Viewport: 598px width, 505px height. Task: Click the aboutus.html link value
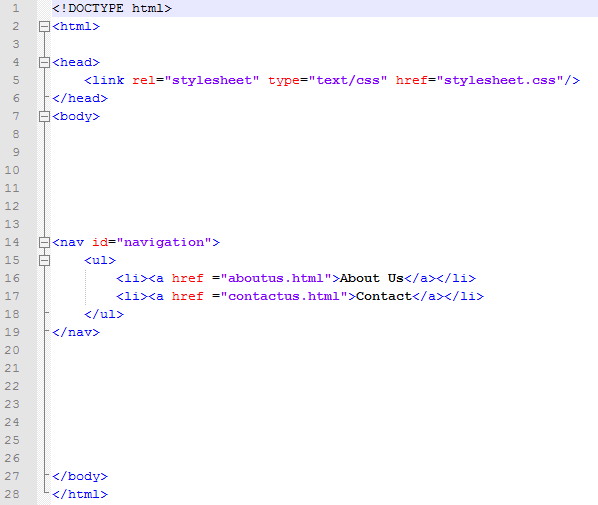(x=276, y=278)
